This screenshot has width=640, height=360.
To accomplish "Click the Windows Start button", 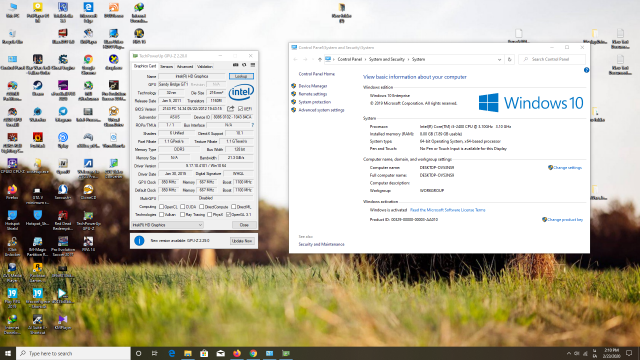I will click(x=8, y=353).
